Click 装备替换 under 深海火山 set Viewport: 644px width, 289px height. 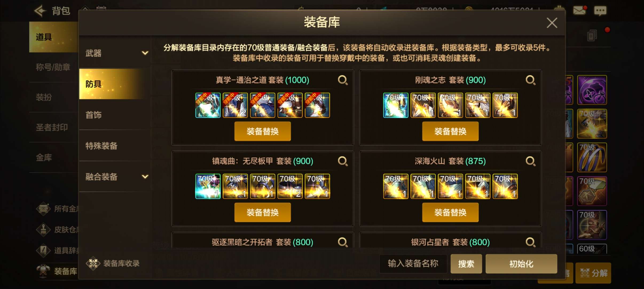[x=450, y=212]
